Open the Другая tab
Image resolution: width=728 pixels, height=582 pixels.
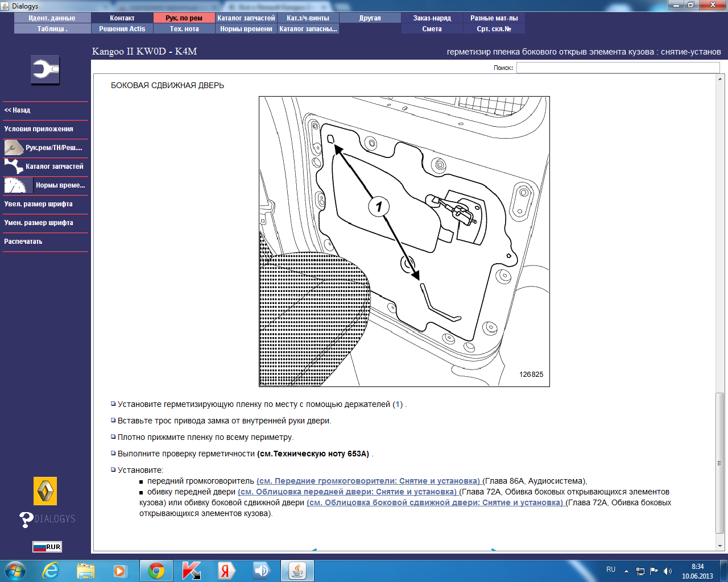(370, 18)
